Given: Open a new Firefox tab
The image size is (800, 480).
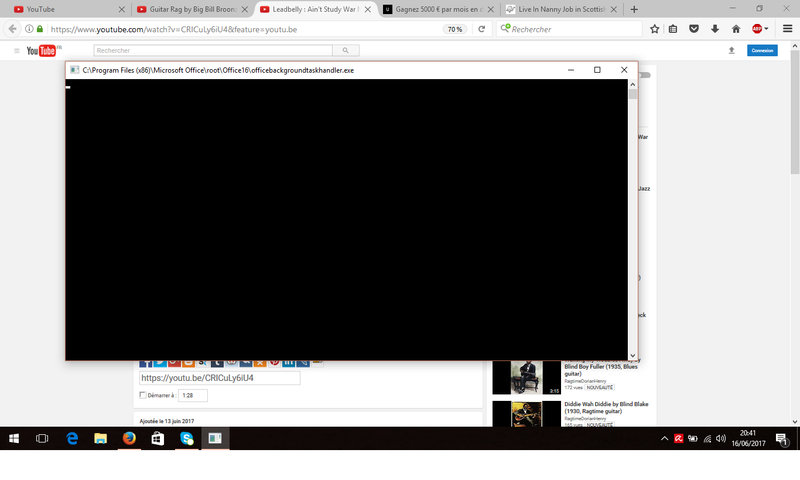Looking at the screenshot, I should (x=634, y=9).
